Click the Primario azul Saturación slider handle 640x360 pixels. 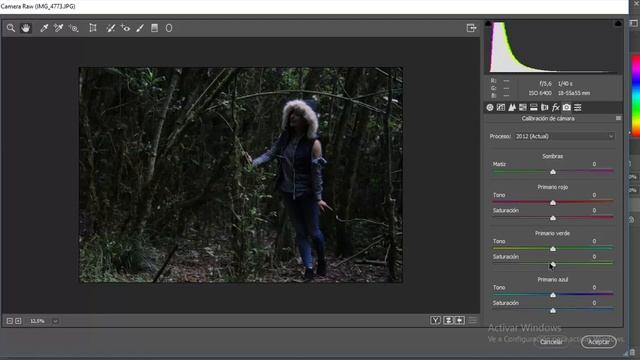click(553, 311)
